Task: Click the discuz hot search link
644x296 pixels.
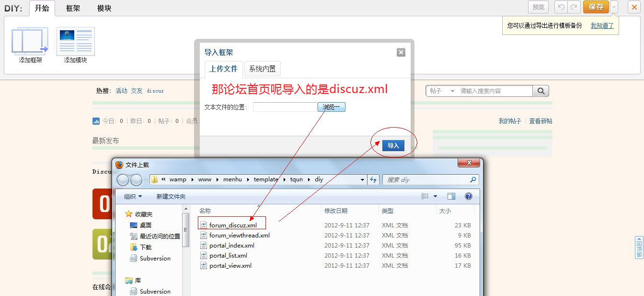Action: pyautogui.click(x=155, y=91)
